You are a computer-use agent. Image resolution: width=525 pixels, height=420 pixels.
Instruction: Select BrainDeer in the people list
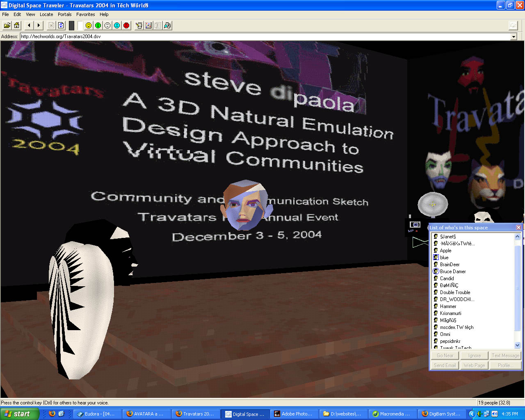pyautogui.click(x=450, y=265)
